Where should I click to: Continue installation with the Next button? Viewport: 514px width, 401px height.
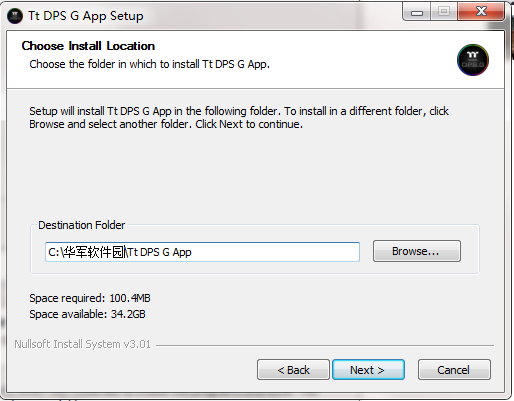point(368,370)
